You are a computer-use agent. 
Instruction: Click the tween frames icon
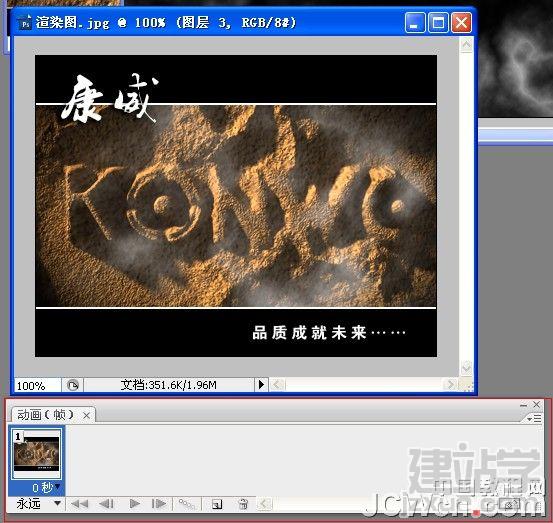point(187,504)
